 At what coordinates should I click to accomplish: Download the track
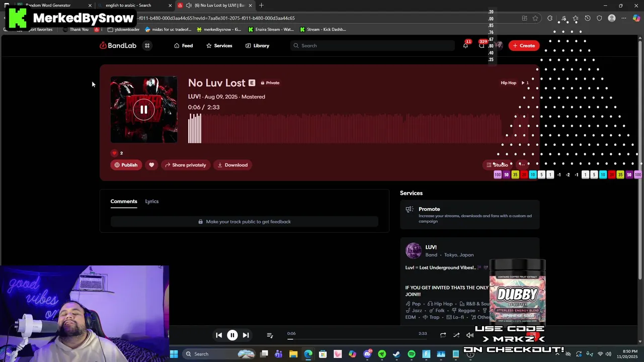pyautogui.click(x=232, y=165)
